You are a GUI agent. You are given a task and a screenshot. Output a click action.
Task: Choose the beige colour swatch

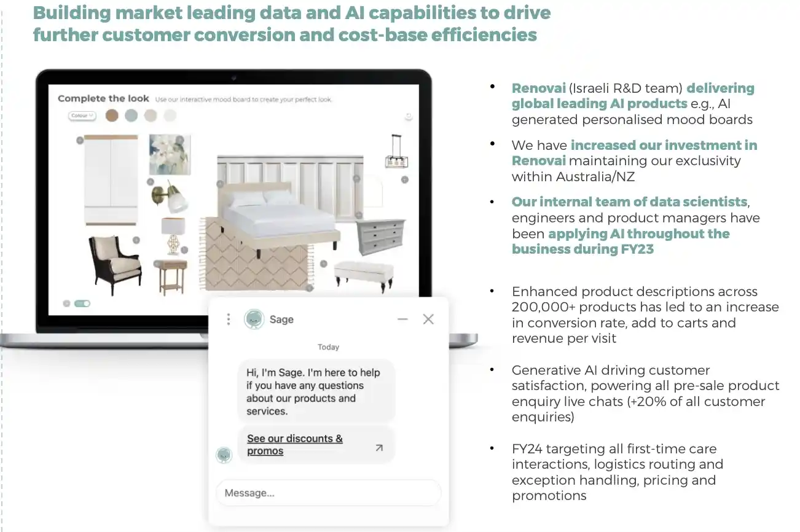(151, 115)
